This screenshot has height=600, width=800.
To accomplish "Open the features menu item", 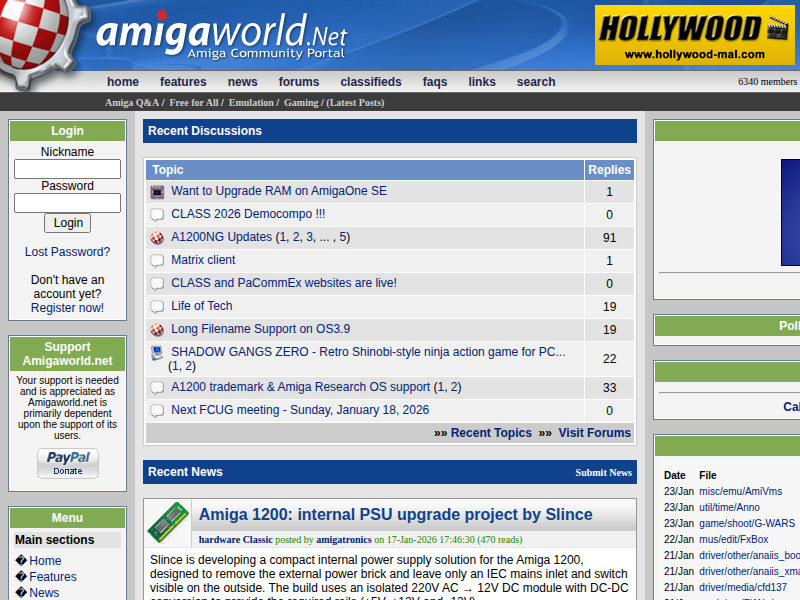I will click(x=183, y=82).
